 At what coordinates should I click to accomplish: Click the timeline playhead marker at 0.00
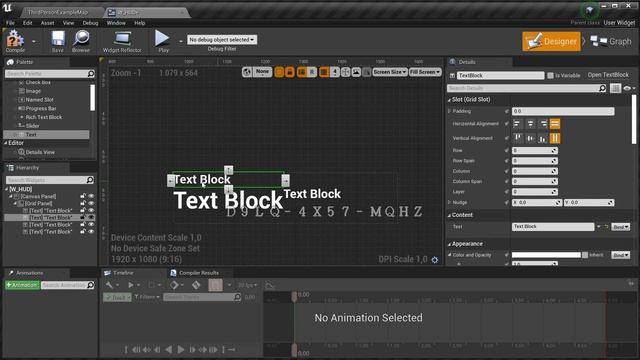tap(294, 297)
